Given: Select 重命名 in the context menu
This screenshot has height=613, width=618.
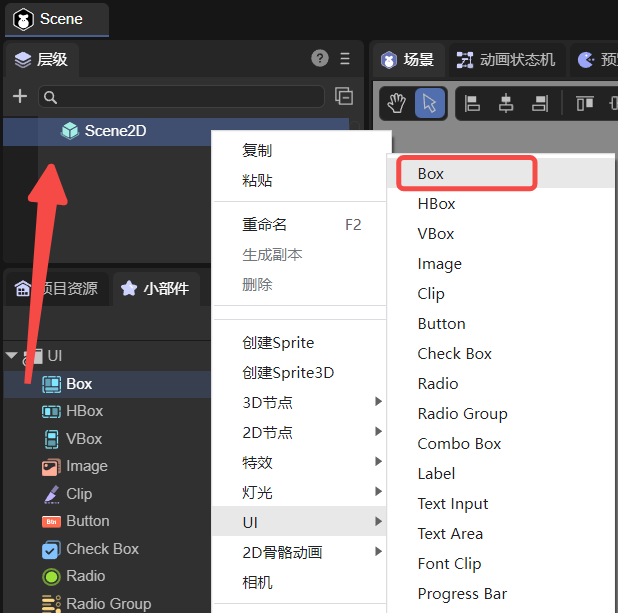Looking at the screenshot, I should [265, 225].
